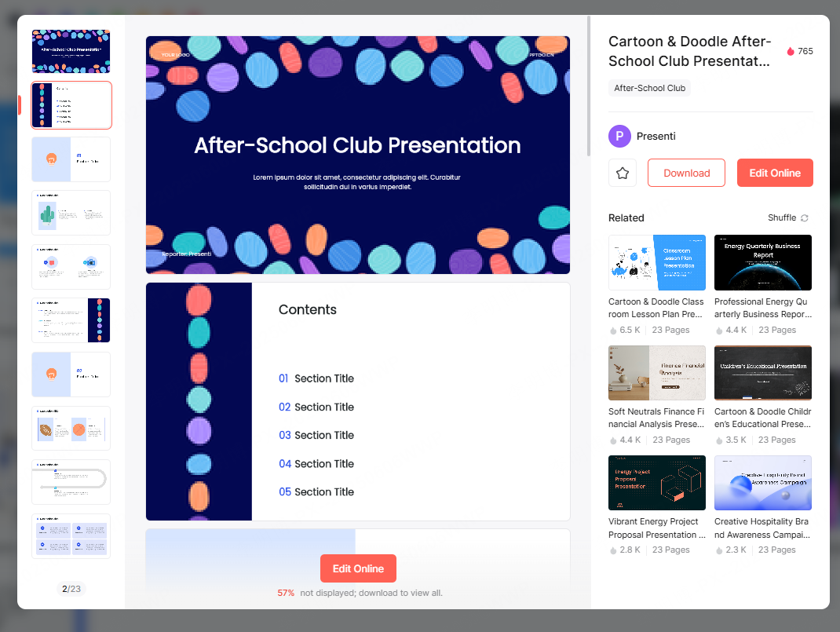Toggle the favorite star icon
The height and width of the screenshot is (632, 840).
[x=622, y=172]
